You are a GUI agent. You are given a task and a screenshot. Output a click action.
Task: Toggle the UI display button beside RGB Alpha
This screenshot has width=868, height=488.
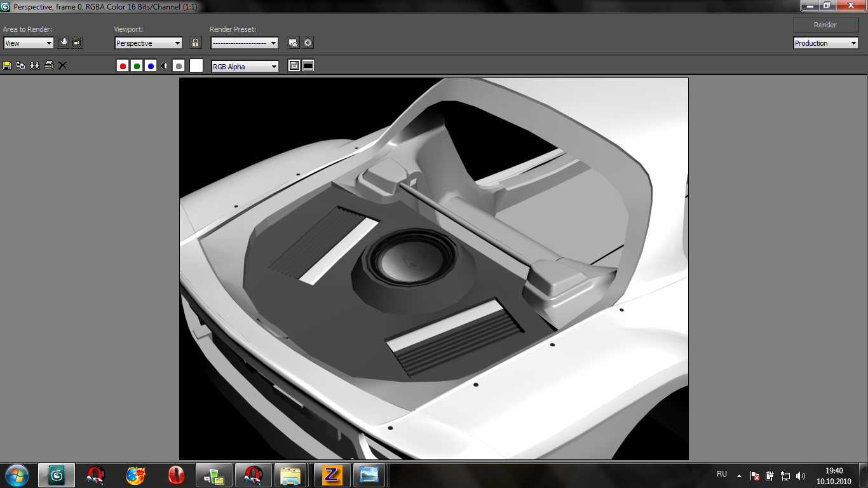308,66
